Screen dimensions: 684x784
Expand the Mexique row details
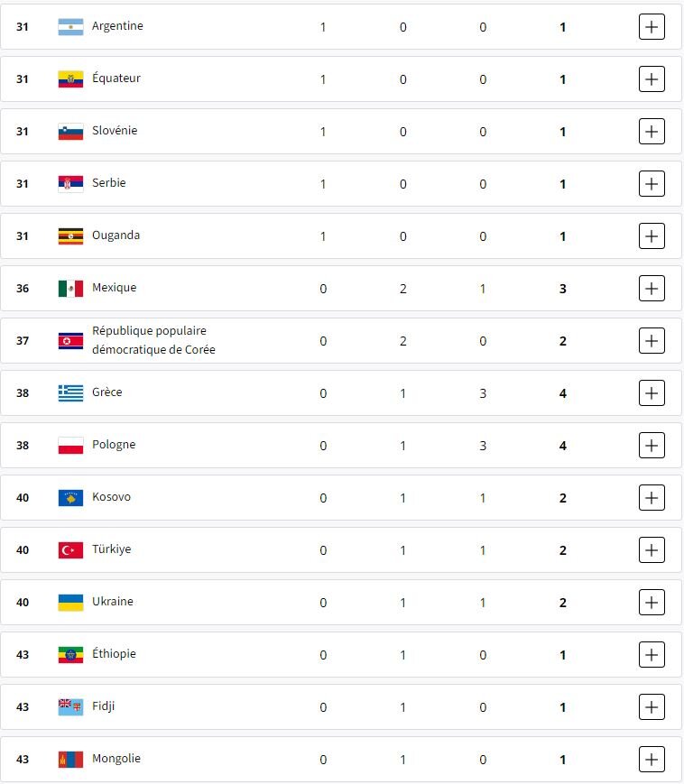tap(652, 289)
